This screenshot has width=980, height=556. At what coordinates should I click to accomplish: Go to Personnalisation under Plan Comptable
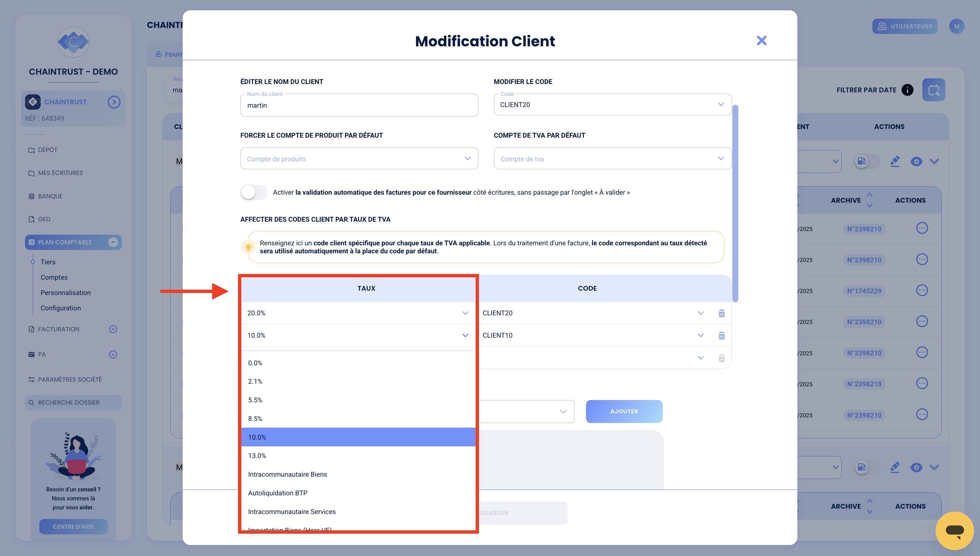tap(65, 293)
